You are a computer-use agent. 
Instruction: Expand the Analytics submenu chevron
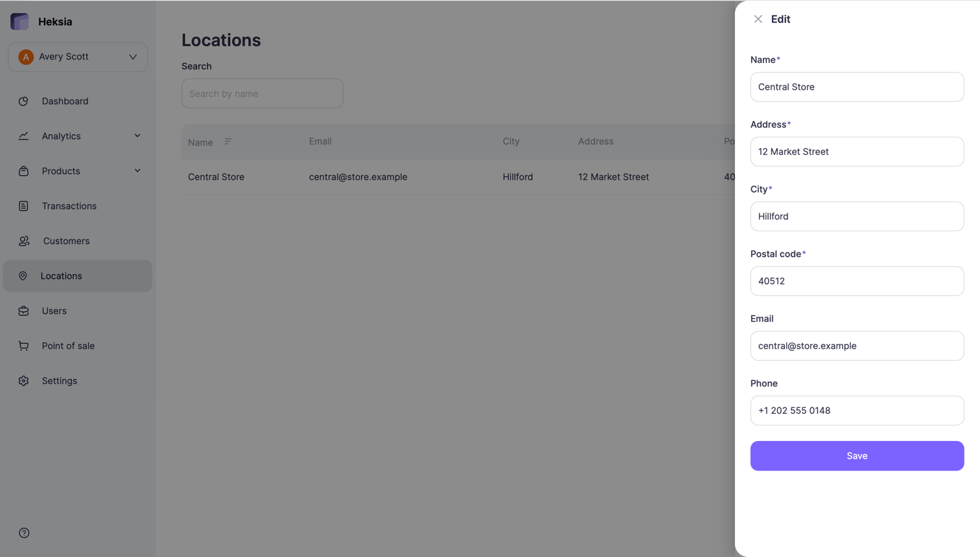[137, 136]
